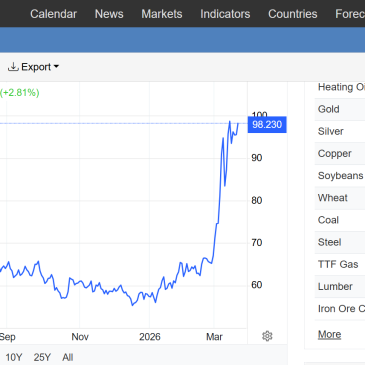Open the Silver commodity row

(340, 131)
